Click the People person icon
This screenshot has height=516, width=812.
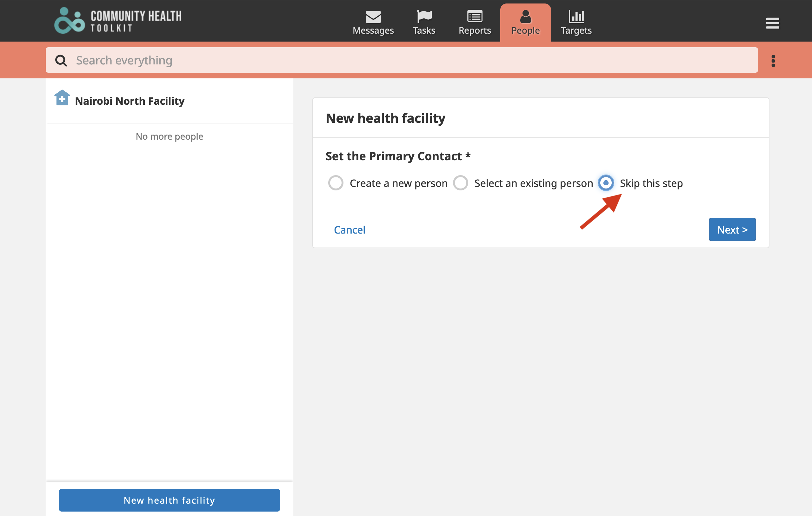coord(525,17)
